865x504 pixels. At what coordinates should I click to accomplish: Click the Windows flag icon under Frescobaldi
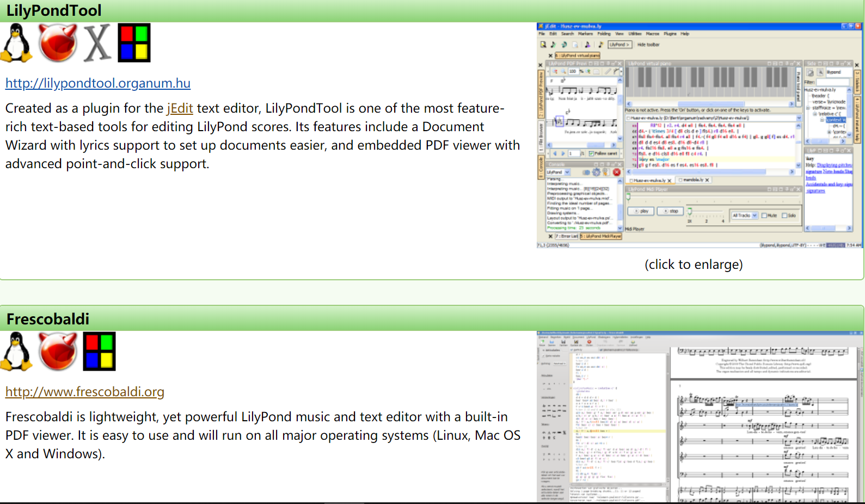pos(100,352)
